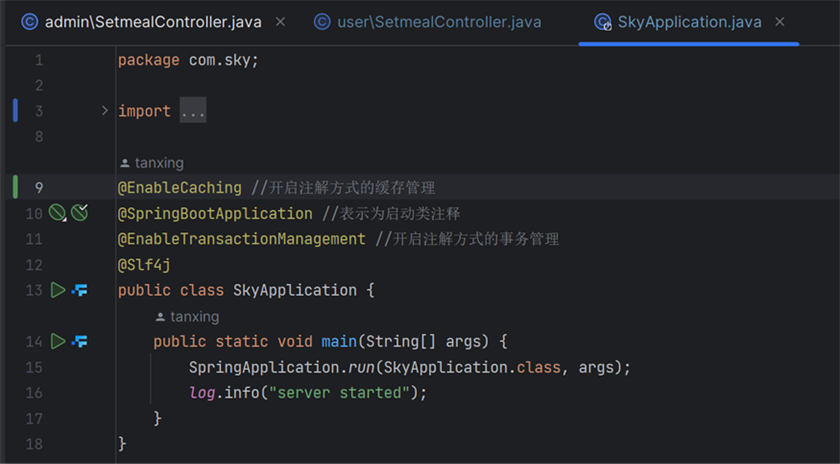Run main method from line 14 gutter

point(58,341)
